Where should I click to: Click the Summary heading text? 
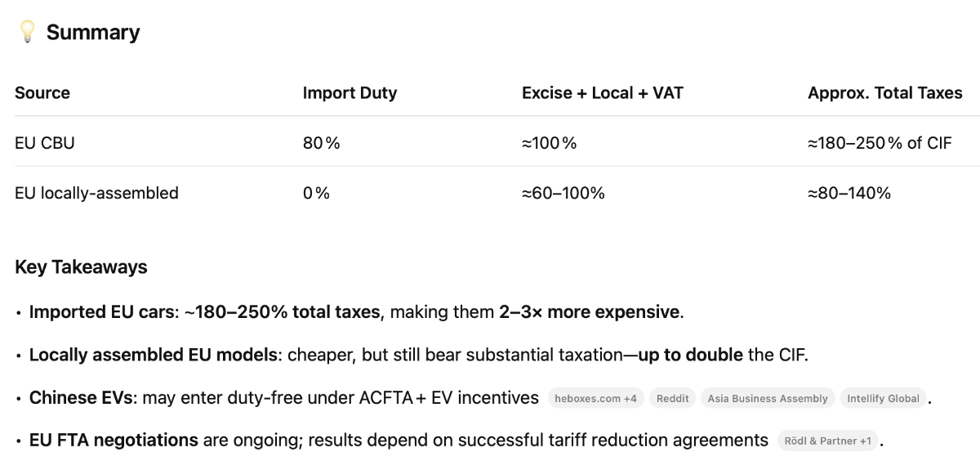(93, 32)
